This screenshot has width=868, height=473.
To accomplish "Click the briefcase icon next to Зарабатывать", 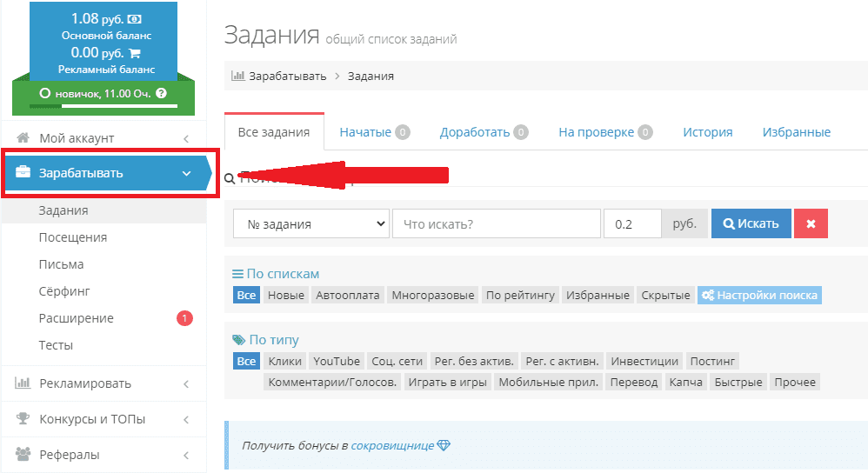I will [23, 173].
